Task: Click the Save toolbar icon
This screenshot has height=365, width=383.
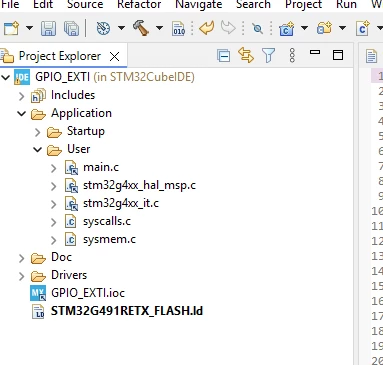Action: click(x=48, y=28)
